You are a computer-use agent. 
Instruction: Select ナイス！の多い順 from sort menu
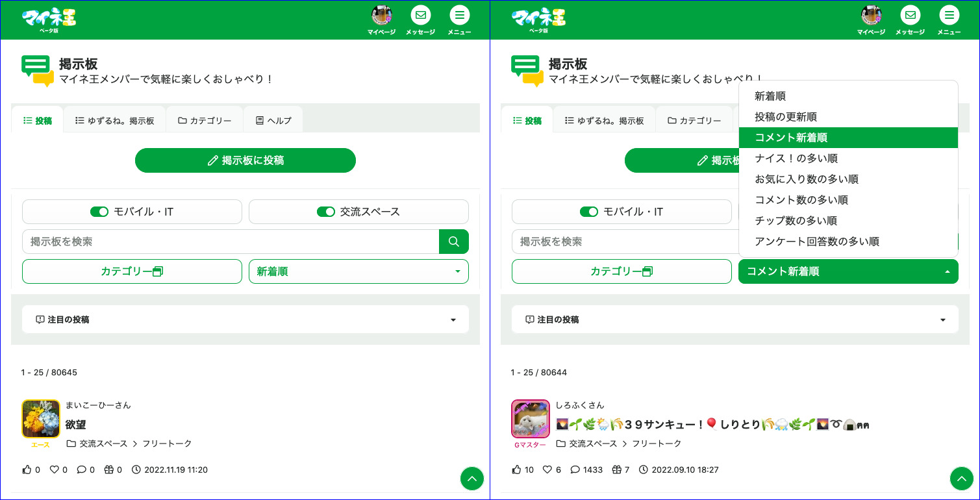pos(848,158)
